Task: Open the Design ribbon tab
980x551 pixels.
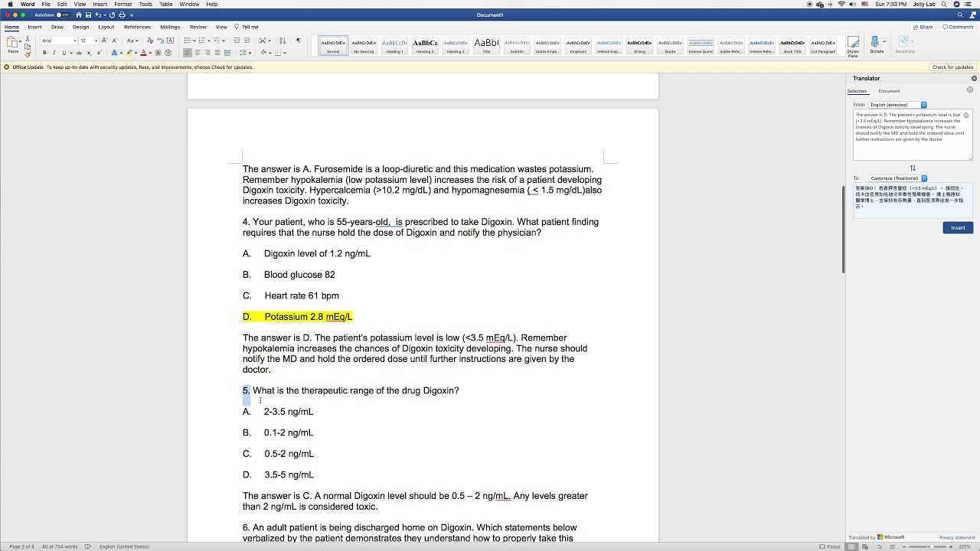Action: click(80, 27)
